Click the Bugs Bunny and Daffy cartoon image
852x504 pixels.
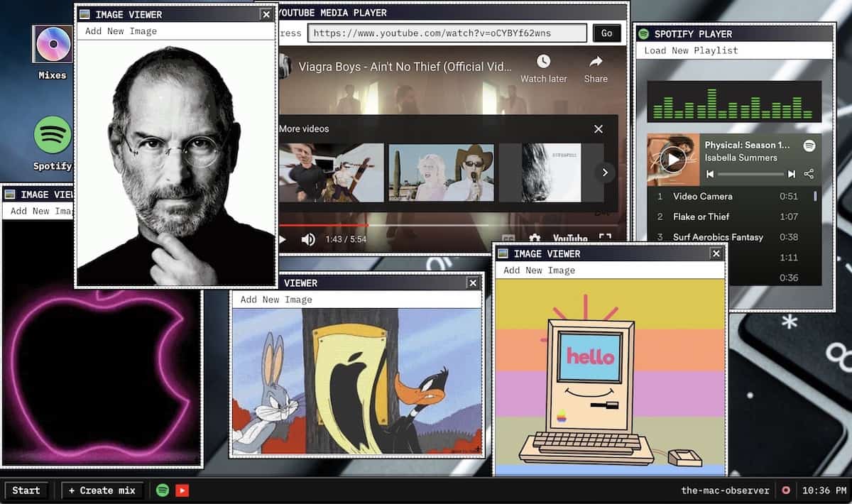click(357, 381)
